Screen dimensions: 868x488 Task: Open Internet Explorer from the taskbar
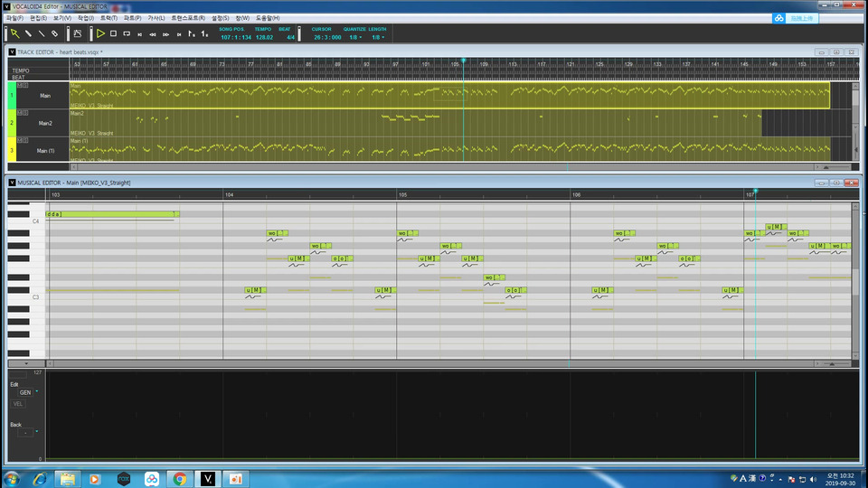point(40,479)
